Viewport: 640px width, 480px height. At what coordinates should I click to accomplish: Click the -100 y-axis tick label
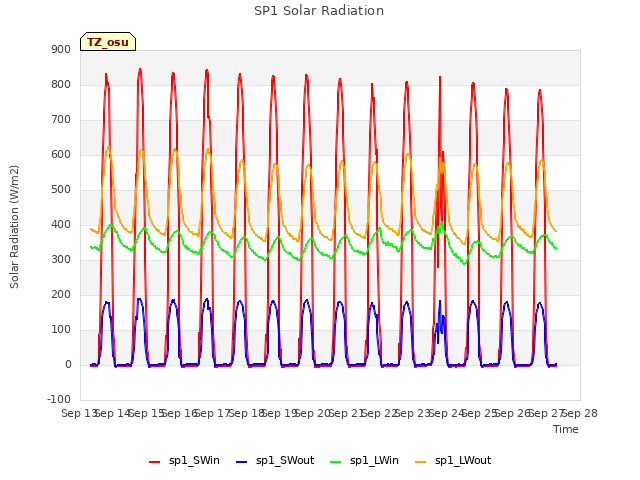tap(59, 400)
